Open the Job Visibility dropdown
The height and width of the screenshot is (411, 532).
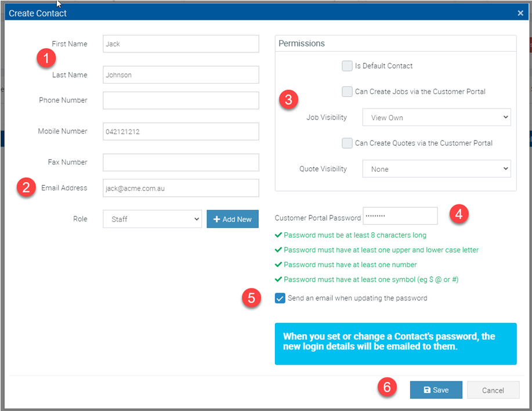(x=436, y=117)
